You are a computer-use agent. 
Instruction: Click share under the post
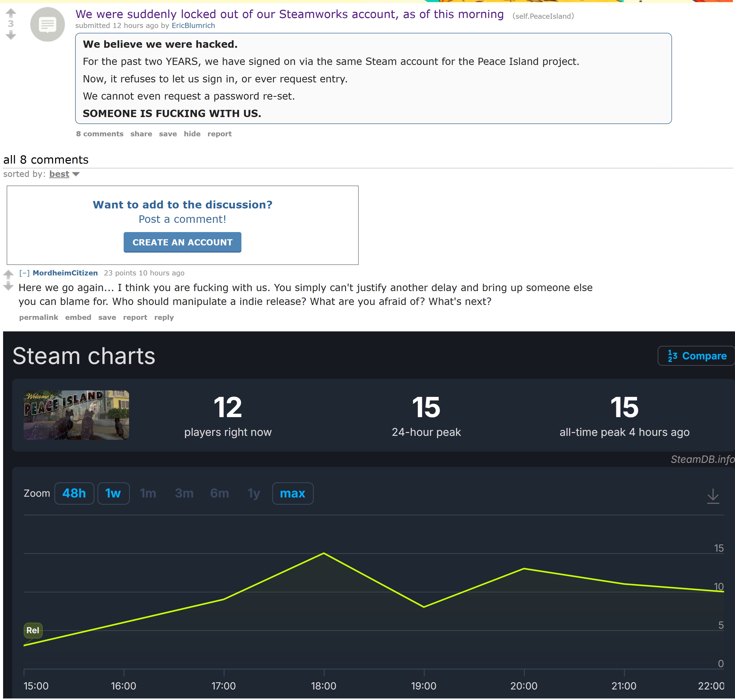click(x=141, y=133)
